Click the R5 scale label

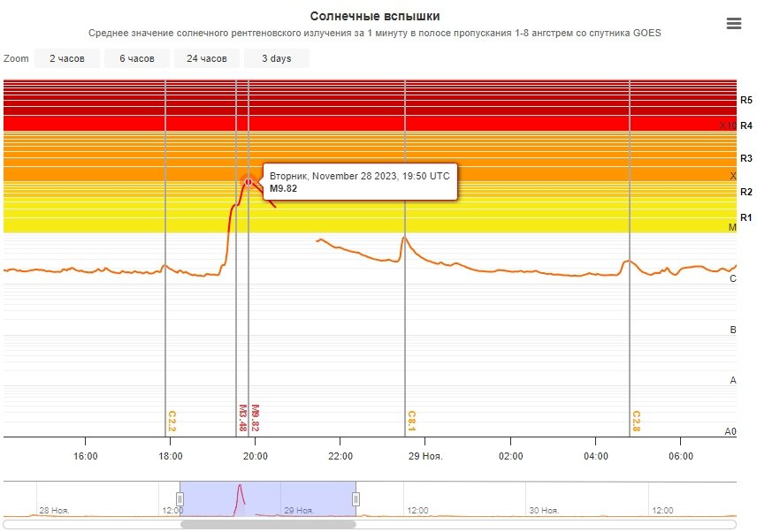pyautogui.click(x=746, y=101)
